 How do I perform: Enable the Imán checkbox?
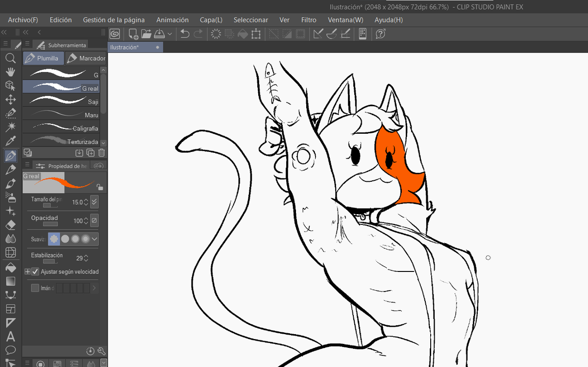(35, 288)
